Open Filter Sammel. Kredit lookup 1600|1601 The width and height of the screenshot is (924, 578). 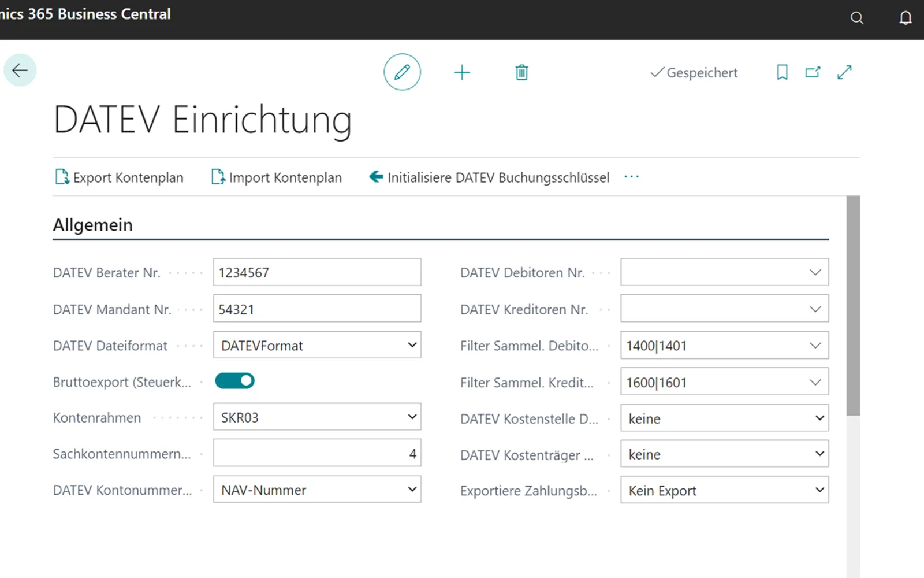pos(815,382)
